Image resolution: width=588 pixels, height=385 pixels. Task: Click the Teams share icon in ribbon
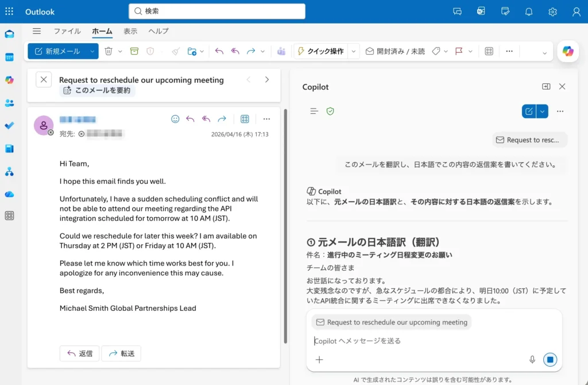(x=281, y=51)
